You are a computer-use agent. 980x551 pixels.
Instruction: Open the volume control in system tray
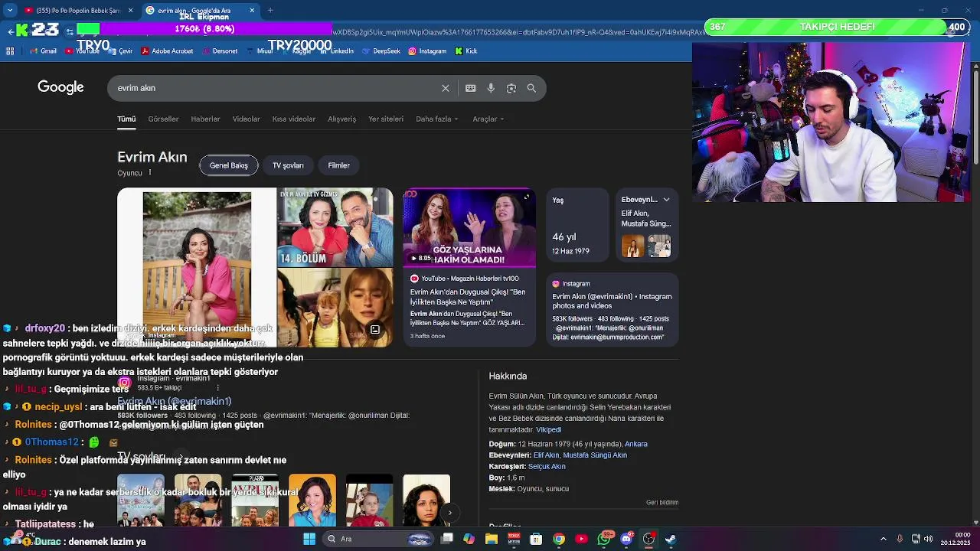pos(930,539)
